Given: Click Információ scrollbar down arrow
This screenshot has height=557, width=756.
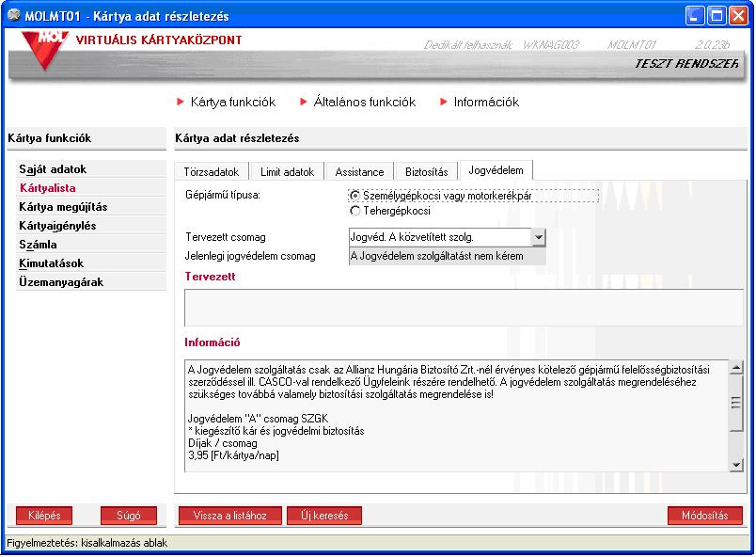Looking at the screenshot, I should click(x=735, y=465).
